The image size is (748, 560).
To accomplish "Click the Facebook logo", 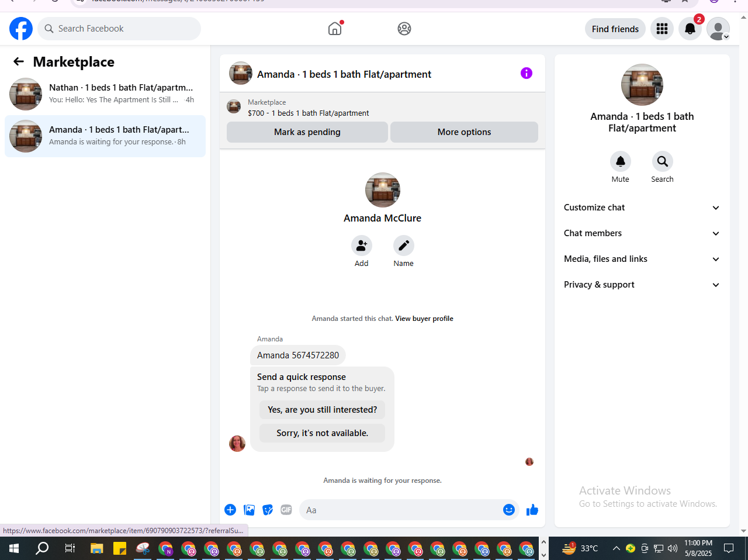I will click(x=21, y=29).
